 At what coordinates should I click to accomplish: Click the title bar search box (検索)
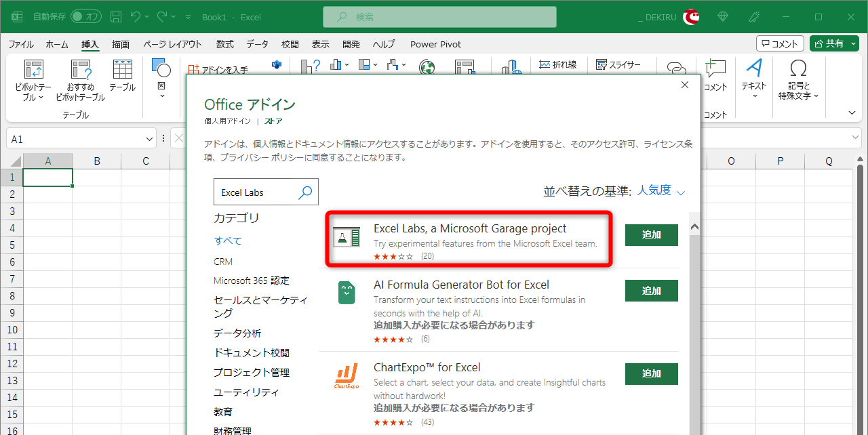pyautogui.click(x=439, y=17)
